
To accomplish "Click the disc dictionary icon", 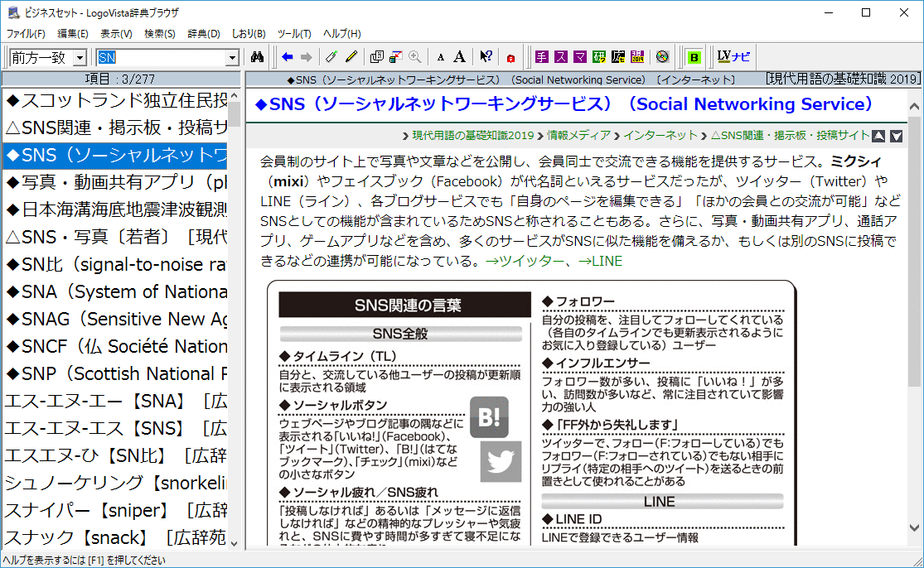I will [x=662, y=57].
